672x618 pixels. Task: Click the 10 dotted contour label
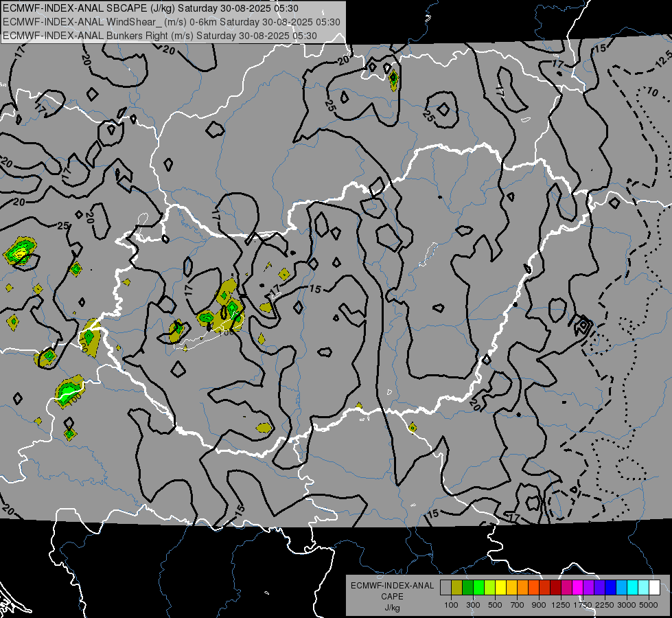click(x=652, y=92)
